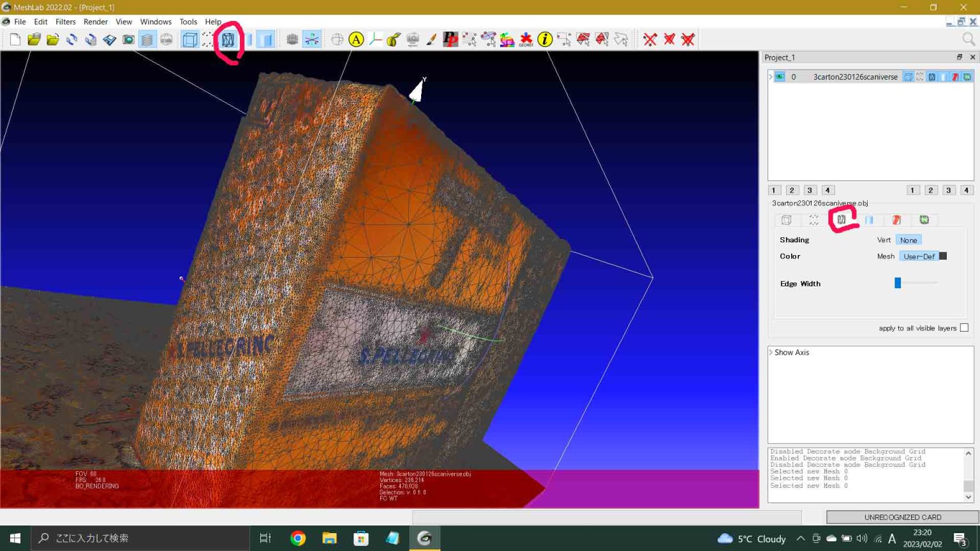Open the Mesh color User-Def dropdown

point(919,256)
